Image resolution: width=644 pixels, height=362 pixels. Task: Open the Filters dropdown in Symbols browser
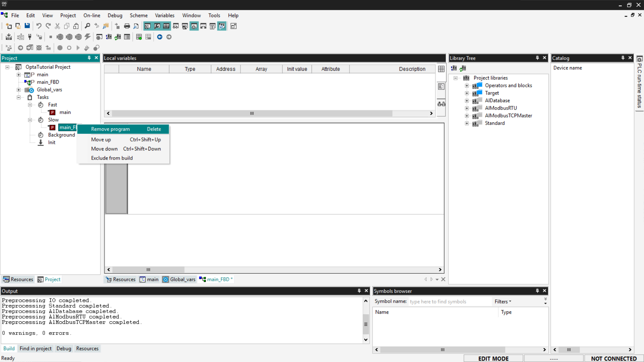[x=502, y=302]
